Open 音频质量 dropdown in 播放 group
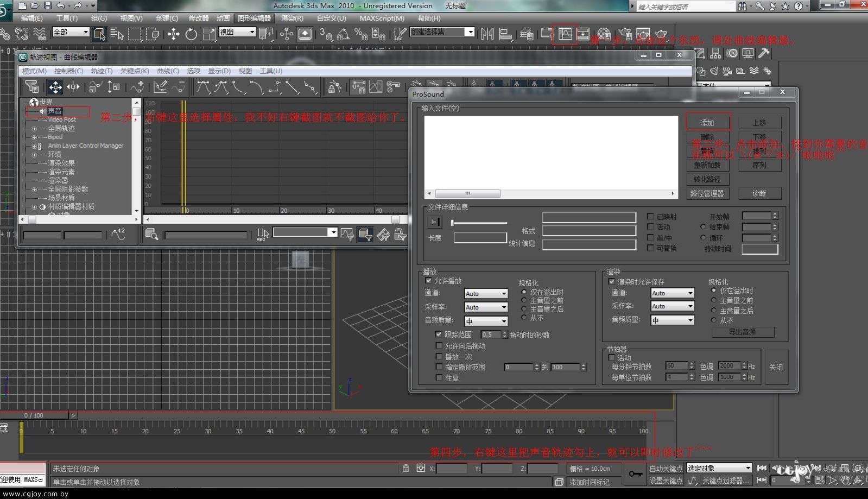Image resolution: width=868 pixels, height=499 pixels. click(x=486, y=321)
